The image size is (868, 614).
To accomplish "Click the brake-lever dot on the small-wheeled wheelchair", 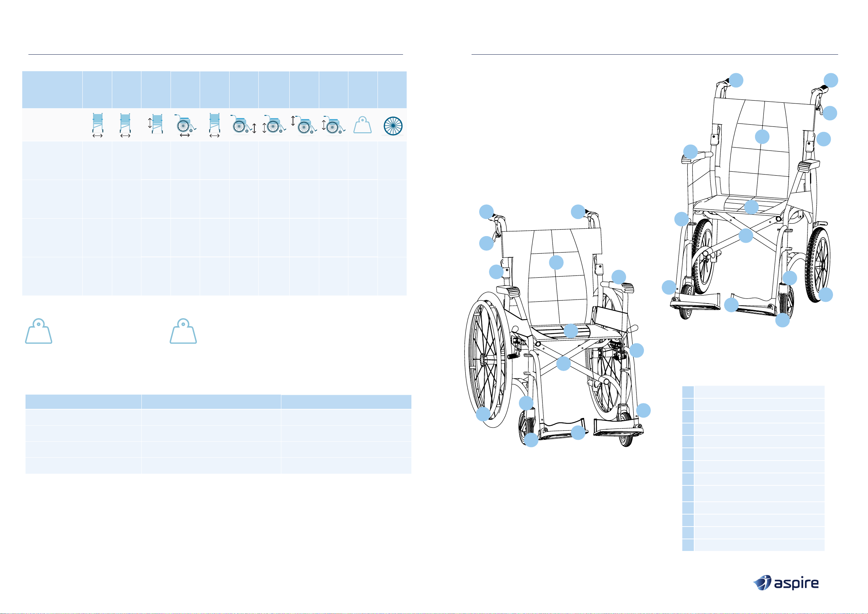I will 830,113.
